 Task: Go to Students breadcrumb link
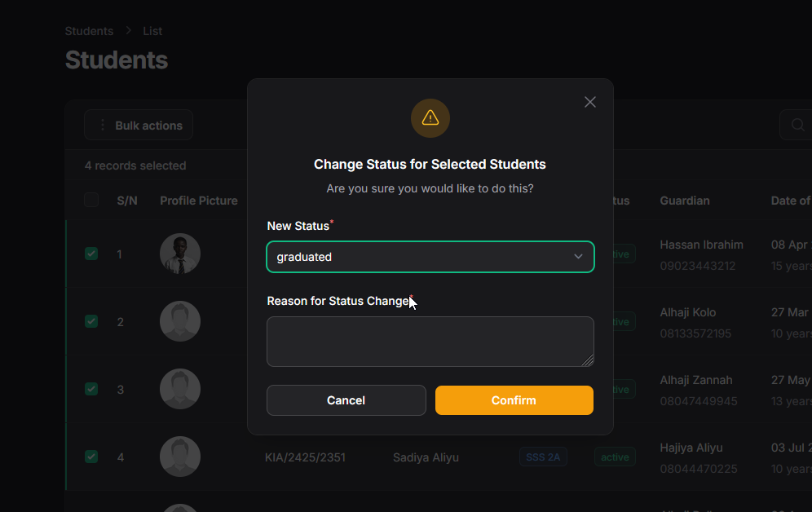tap(89, 31)
